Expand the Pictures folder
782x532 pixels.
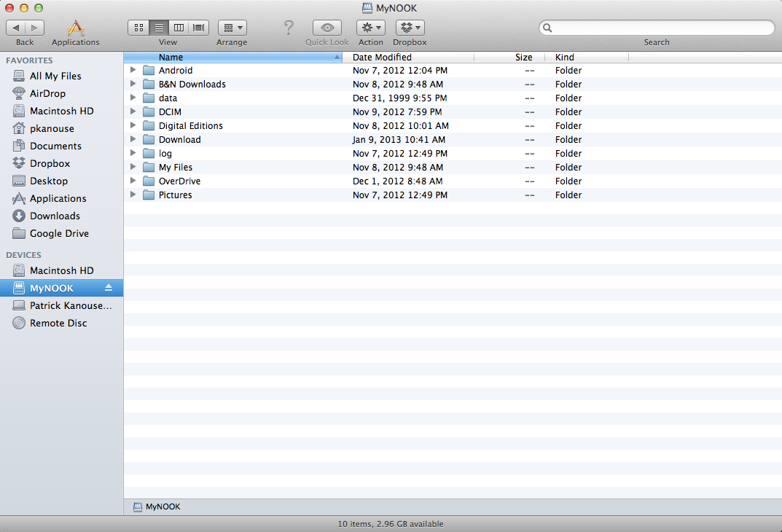(133, 195)
